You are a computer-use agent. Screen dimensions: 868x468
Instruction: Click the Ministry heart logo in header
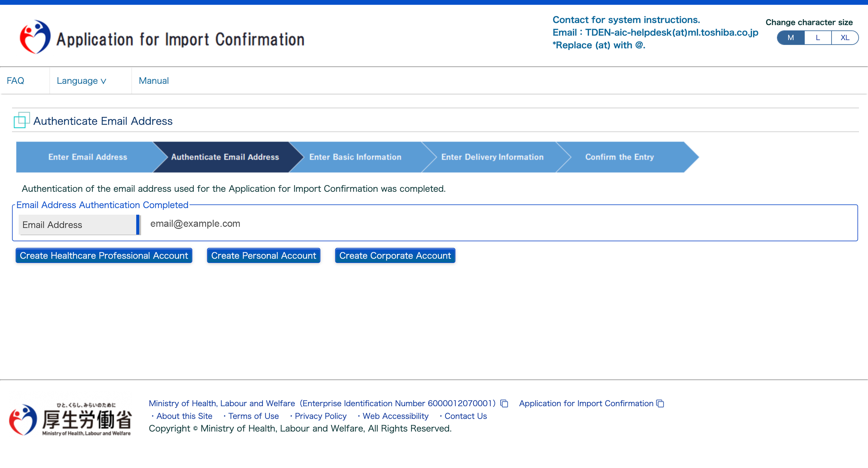point(35,37)
